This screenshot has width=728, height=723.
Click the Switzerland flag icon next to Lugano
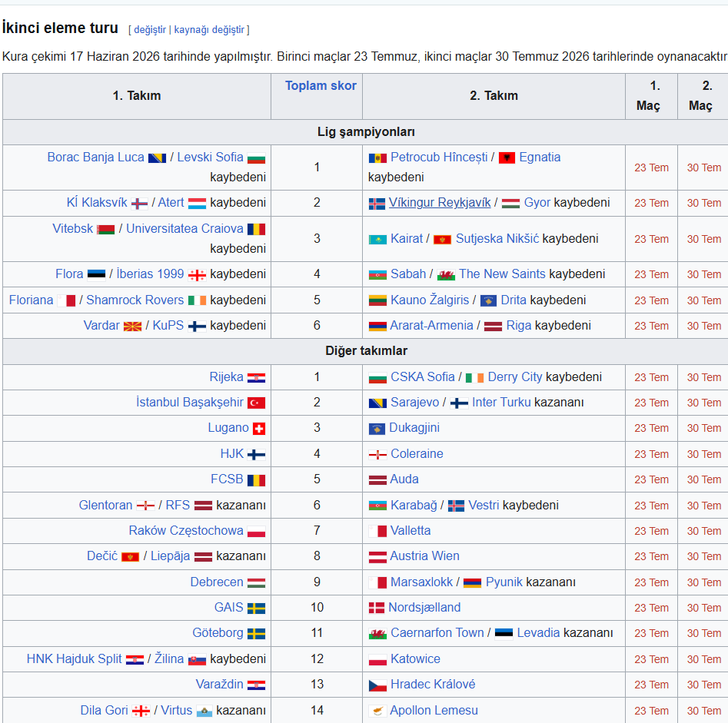point(258,428)
